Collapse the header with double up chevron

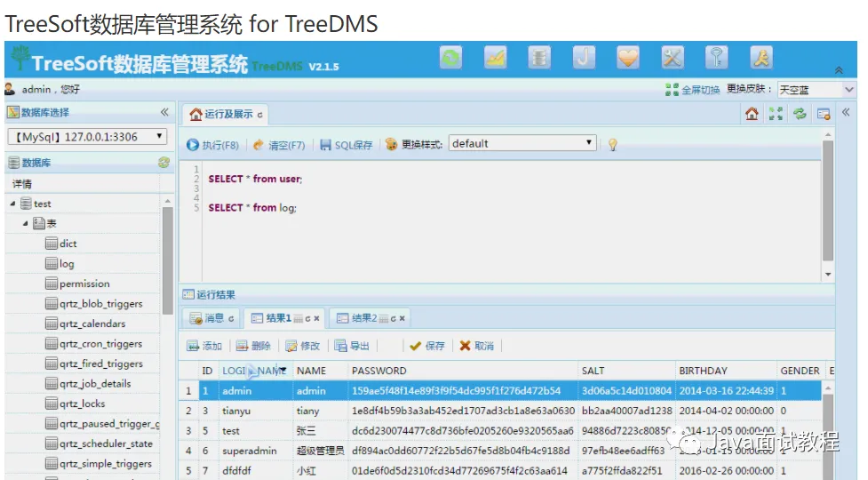(839, 70)
